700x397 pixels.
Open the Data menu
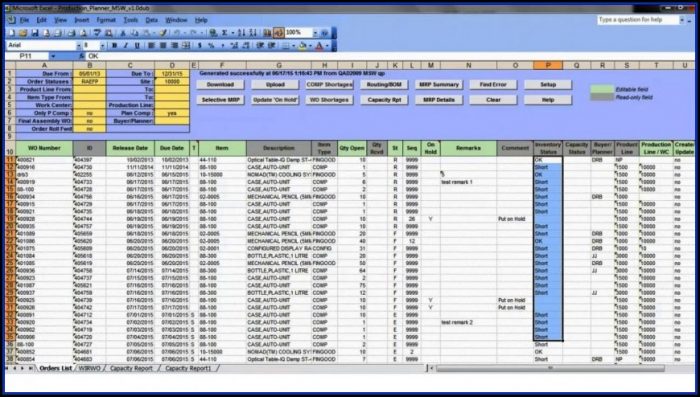coord(152,20)
